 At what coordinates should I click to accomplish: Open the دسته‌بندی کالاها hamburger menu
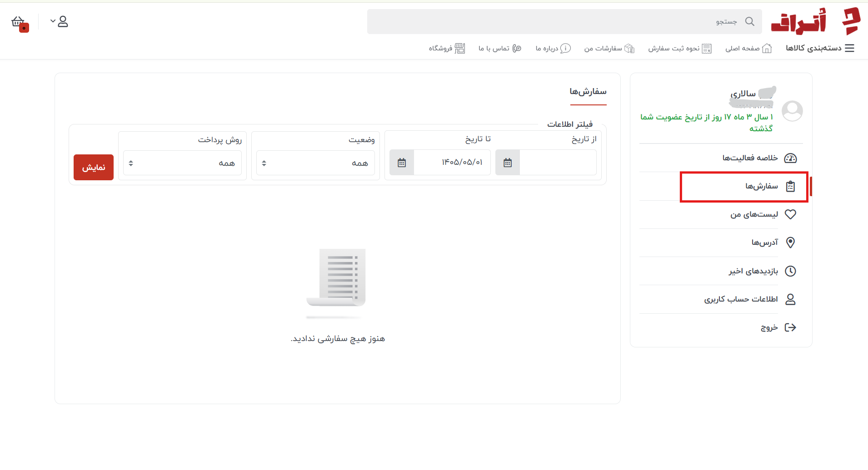[820, 48]
